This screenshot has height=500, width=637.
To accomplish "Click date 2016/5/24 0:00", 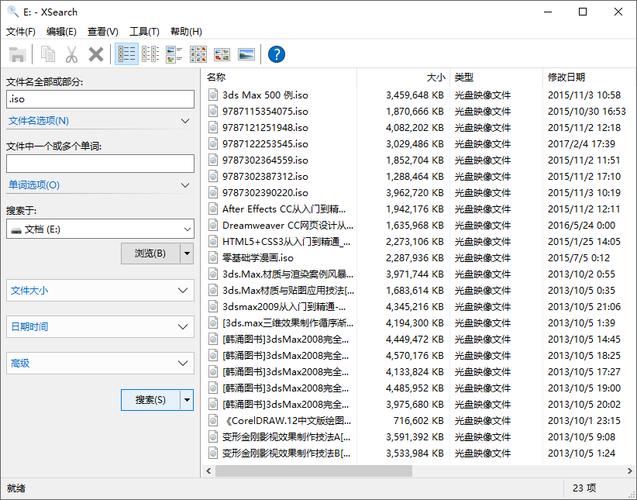I will pos(581,225).
